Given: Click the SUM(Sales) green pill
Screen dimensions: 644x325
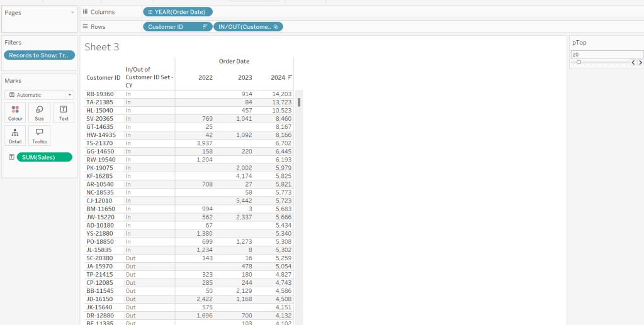Looking at the screenshot, I should [44, 157].
